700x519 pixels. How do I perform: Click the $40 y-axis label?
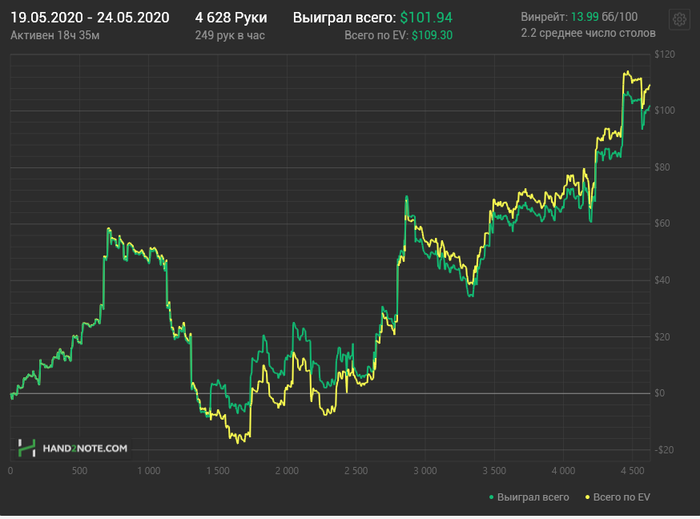pyautogui.click(x=662, y=280)
